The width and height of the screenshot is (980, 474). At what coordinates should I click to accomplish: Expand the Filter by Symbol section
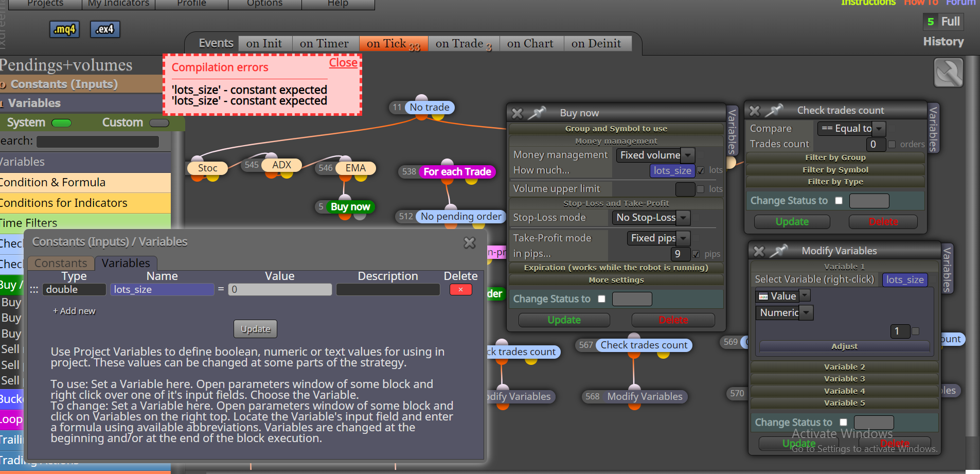coord(835,170)
